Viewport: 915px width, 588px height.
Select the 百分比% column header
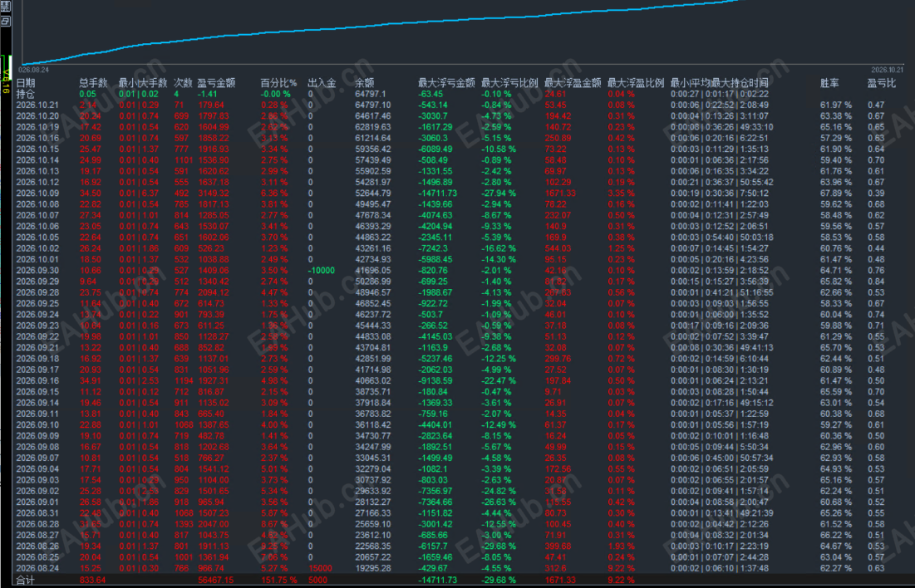click(x=278, y=83)
